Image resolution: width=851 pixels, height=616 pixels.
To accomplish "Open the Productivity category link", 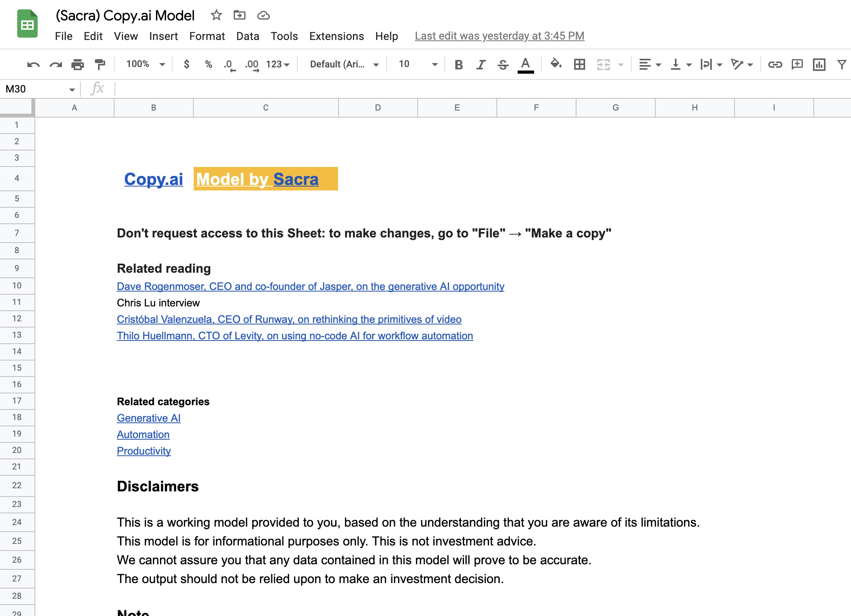I will click(x=144, y=451).
